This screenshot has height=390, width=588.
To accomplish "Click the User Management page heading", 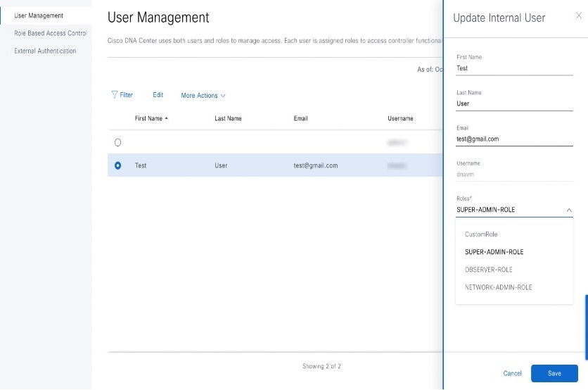I will pos(158,18).
